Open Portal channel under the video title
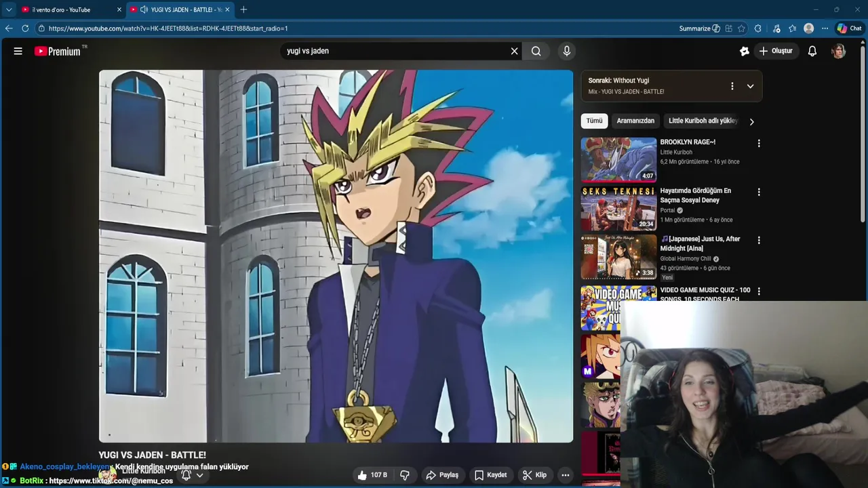868x488 pixels. click(x=667, y=210)
